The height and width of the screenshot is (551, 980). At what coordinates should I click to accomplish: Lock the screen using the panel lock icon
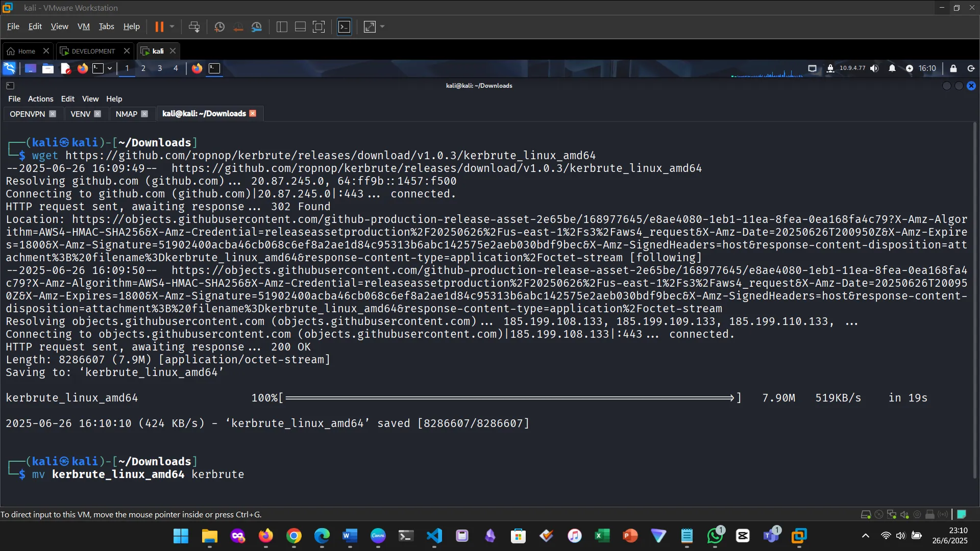[x=953, y=68]
